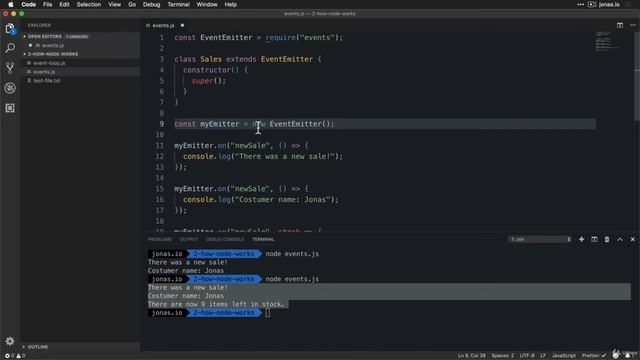The image size is (640, 360).
Task: Switch to the Output panel tab
Action: tap(189, 239)
